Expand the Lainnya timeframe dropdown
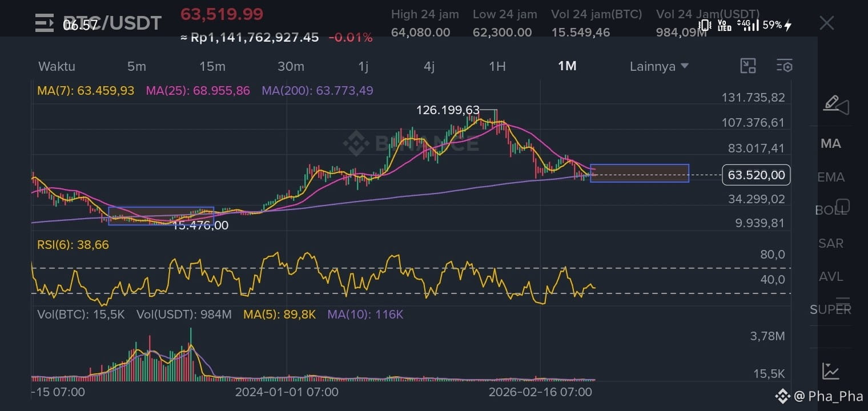Viewport: 868px width, 411px height. point(659,66)
